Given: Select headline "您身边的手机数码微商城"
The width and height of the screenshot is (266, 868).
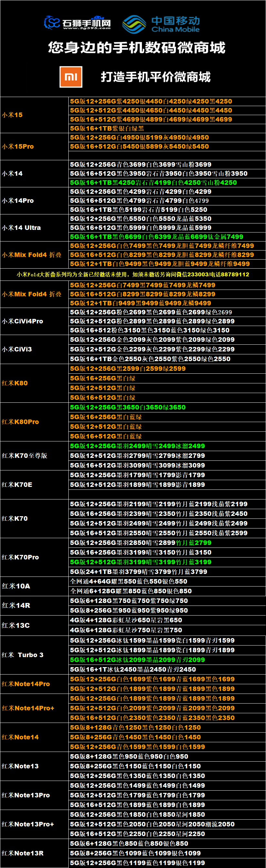Looking at the screenshot, I should [x=136, y=47].
